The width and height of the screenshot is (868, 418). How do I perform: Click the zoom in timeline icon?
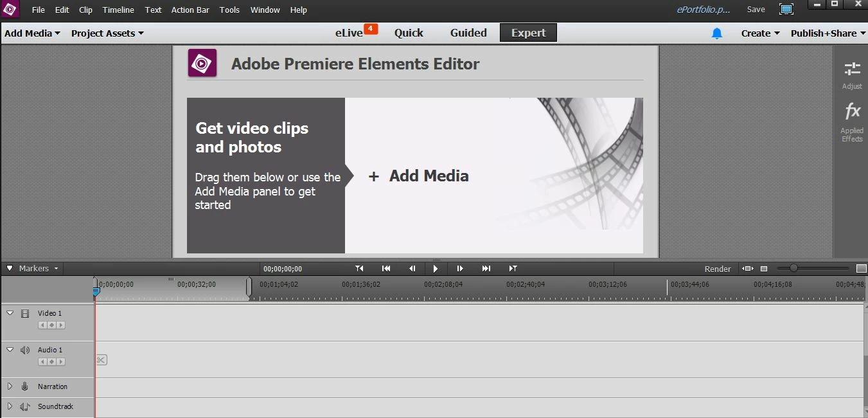862,268
